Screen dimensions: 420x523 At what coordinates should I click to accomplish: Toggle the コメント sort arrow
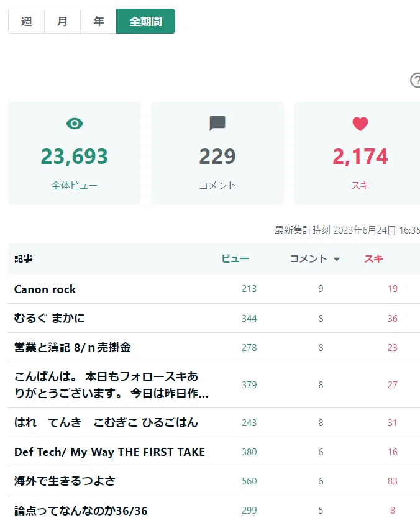(x=337, y=259)
